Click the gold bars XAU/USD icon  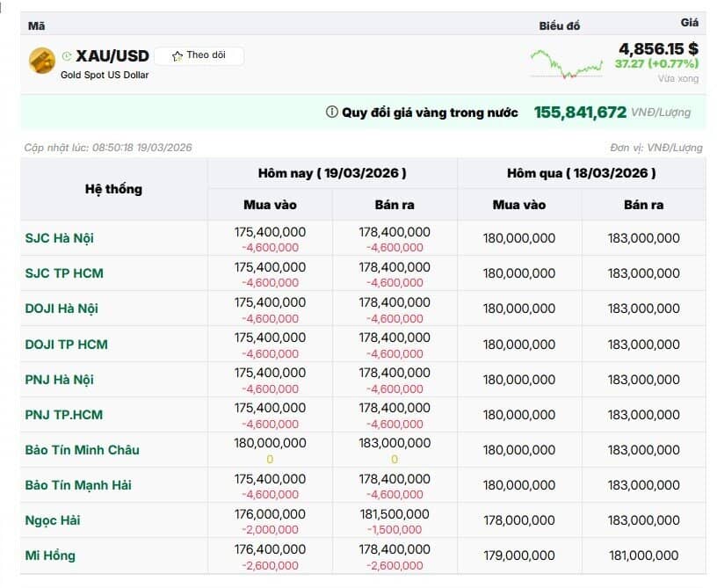41,61
